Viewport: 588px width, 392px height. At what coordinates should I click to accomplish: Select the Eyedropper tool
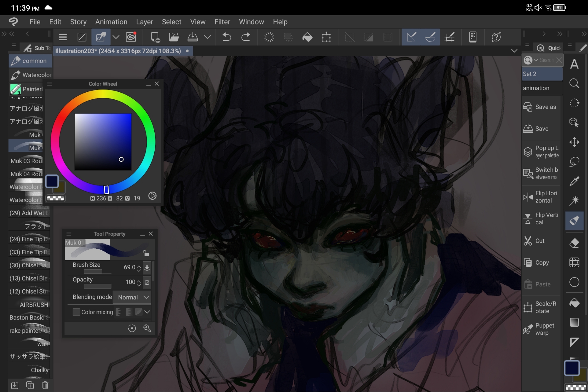pyautogui.click(x=574, y=181)
